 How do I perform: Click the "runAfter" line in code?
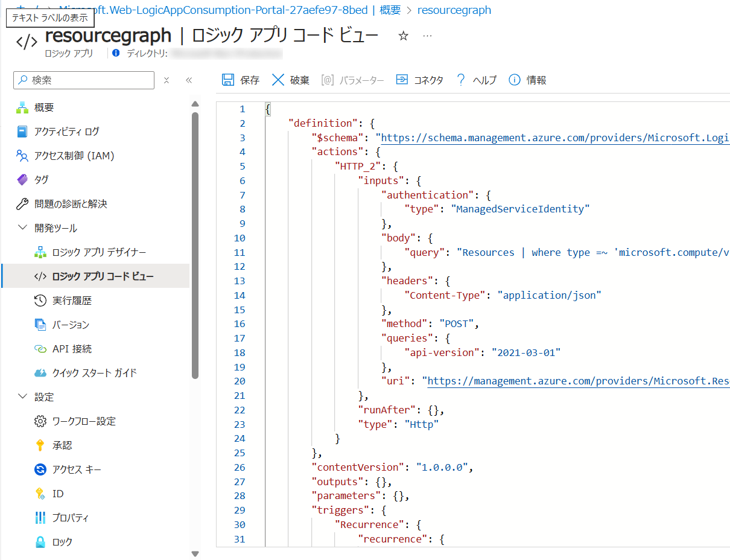(x=401, y=410)
